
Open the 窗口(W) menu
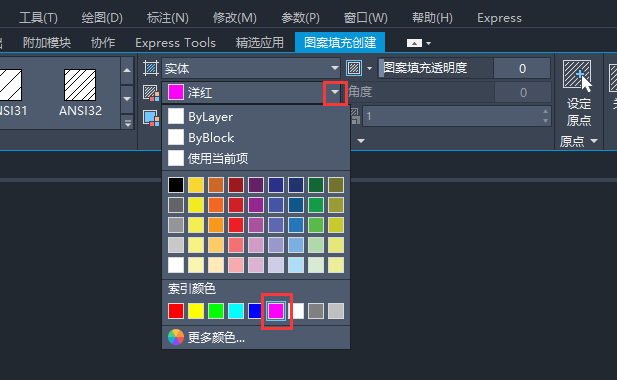click(366, 18)
